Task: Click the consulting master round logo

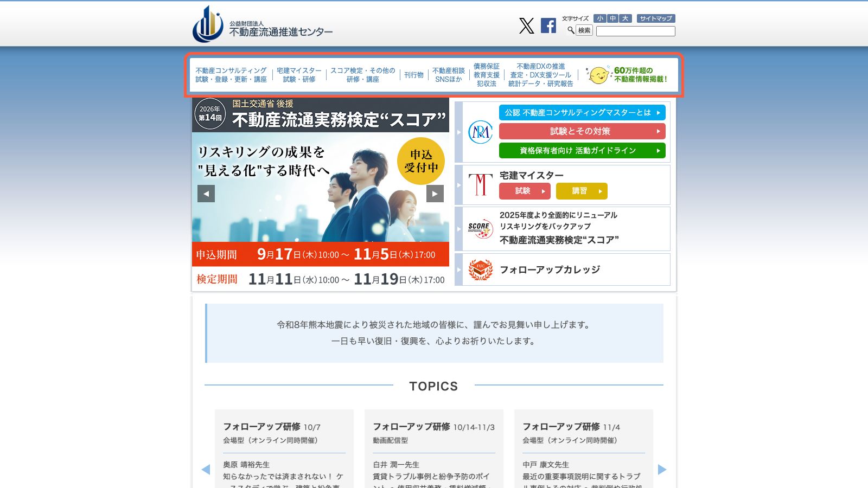Action: [x=480, y=132]
